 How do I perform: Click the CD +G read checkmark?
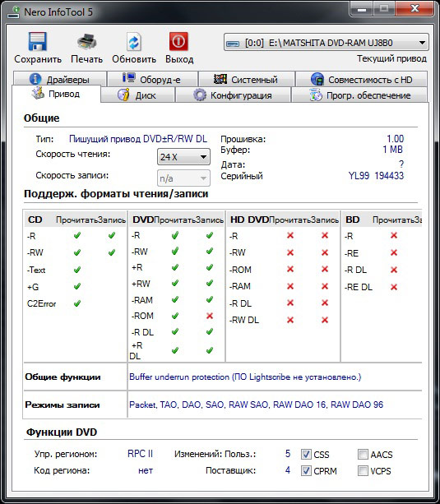pos(76,286)
